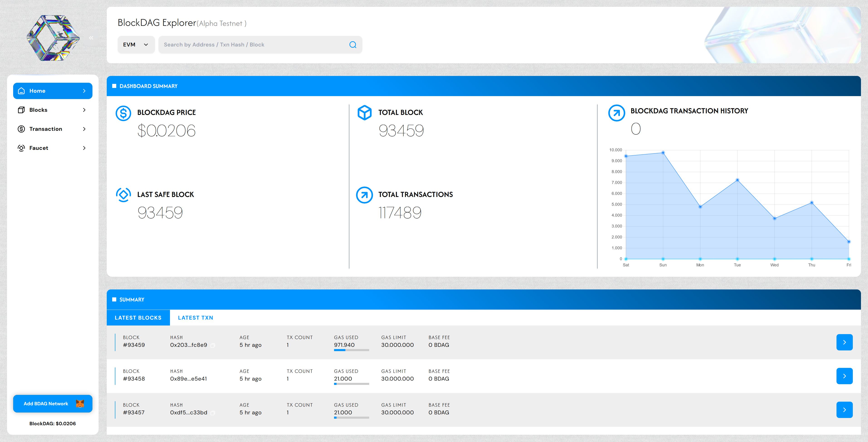Click the search magnifier icon
Image resolution: width=868 pixels, height=442 pixels.
tap(353, 45)
